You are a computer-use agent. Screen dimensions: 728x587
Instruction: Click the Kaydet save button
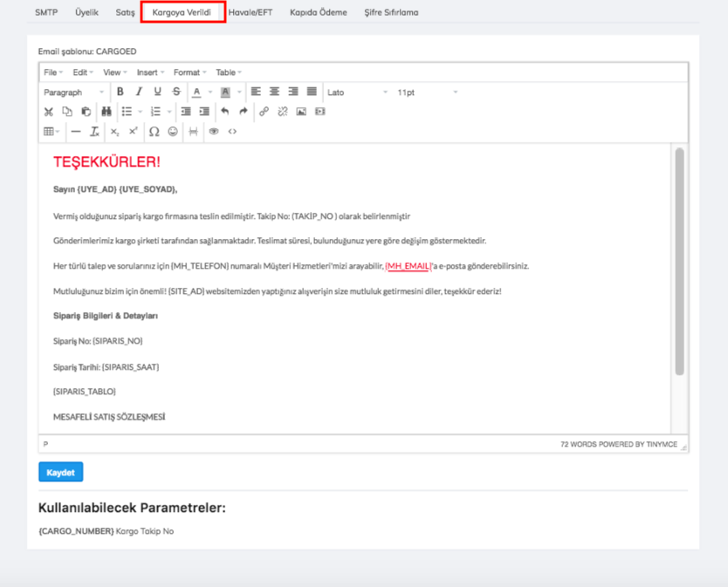(x=60, y=472)
